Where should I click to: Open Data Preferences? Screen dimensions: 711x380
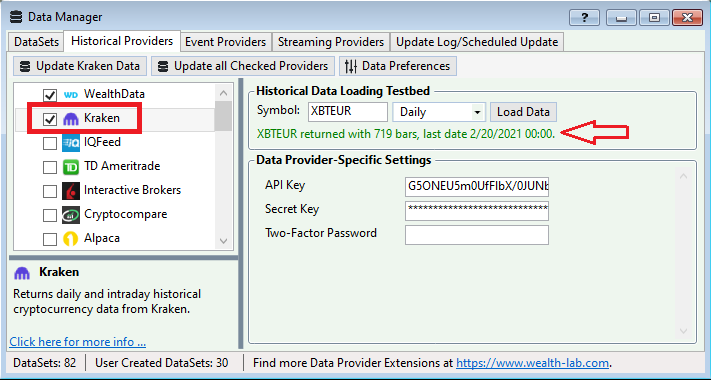coord(398,66)
